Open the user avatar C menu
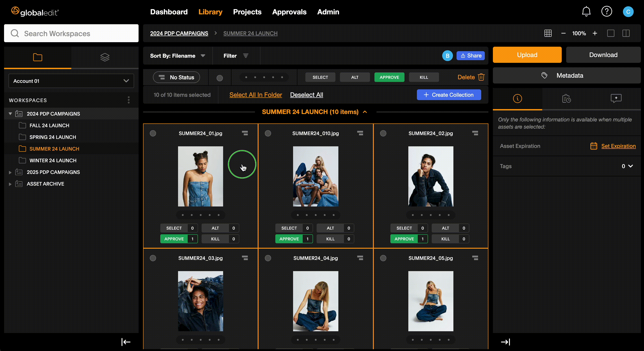Image resolution: width=644 pixels, height=351 pixels. tap(628, 12)
